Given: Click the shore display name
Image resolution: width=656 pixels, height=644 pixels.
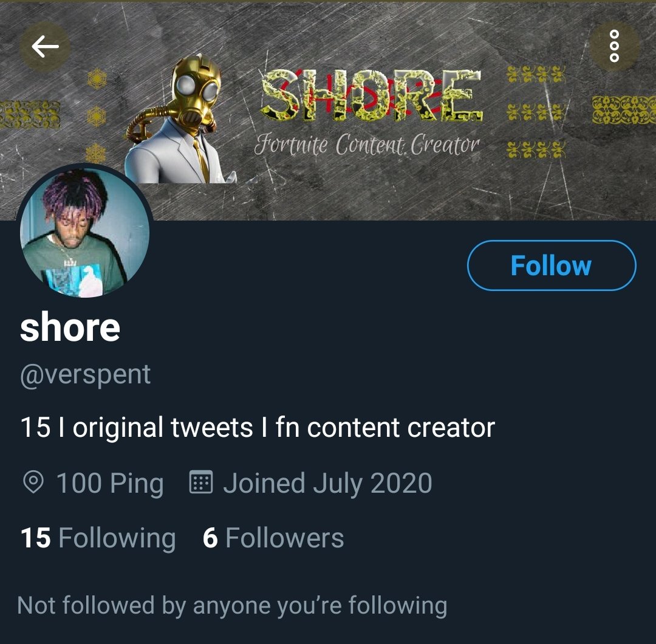Looking at the screenshot, I should 70,328.
